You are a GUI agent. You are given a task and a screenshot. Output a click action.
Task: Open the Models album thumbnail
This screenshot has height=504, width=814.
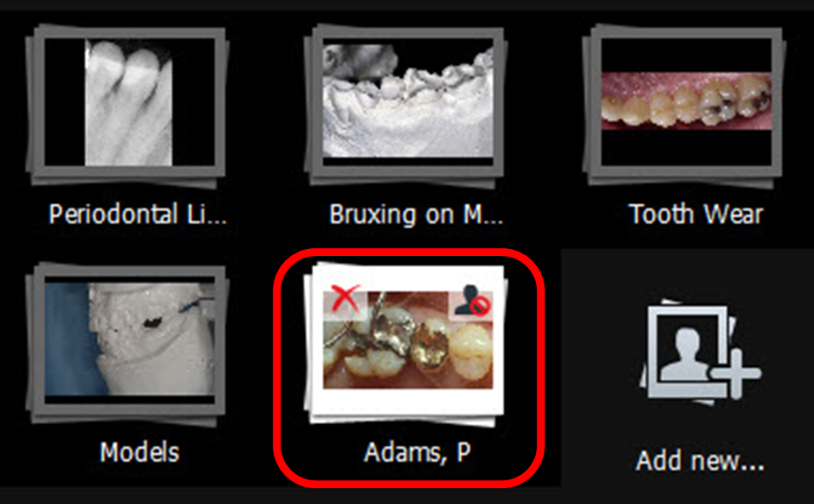pos(128,344)
